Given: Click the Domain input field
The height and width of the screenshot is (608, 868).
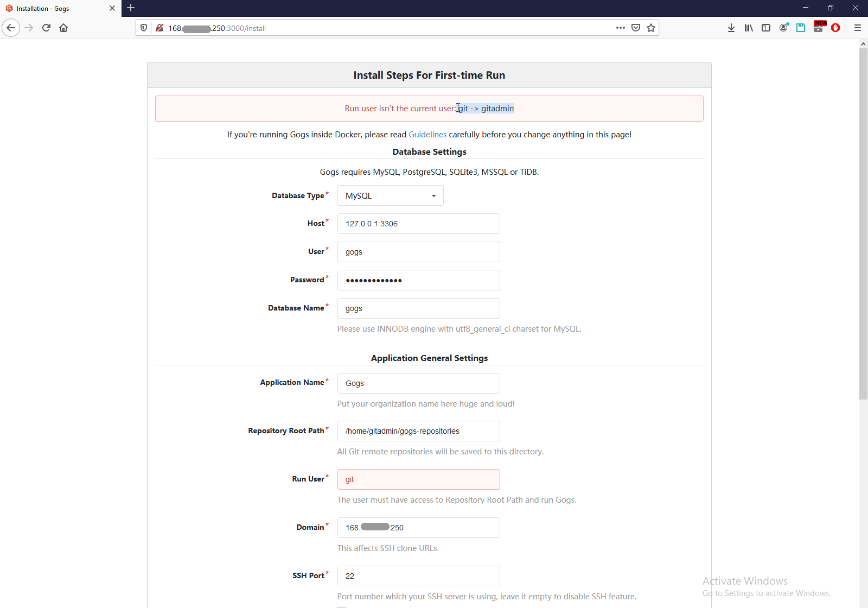Looking at the screenshot, I should pos(419,528).
